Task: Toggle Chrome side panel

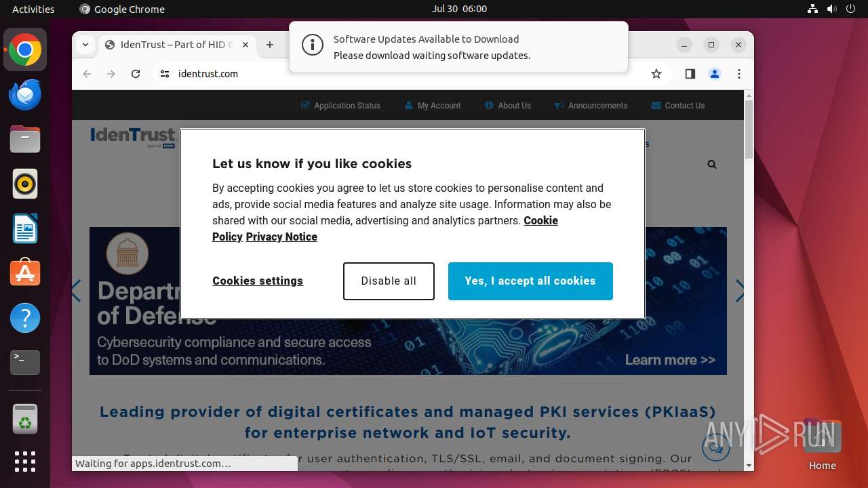Action: (690, 74)
